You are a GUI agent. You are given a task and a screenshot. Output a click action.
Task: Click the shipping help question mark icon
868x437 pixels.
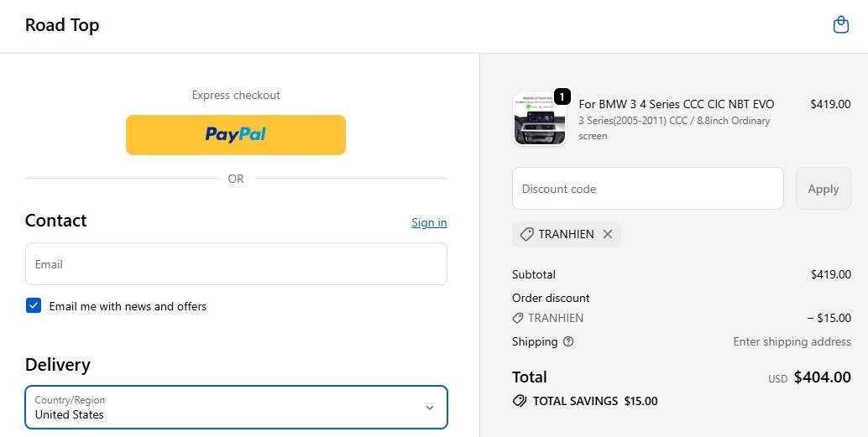pos(568,341)
